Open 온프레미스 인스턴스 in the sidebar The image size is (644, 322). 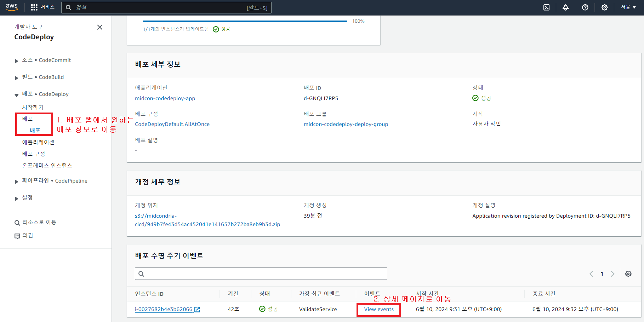click(47, 165)
